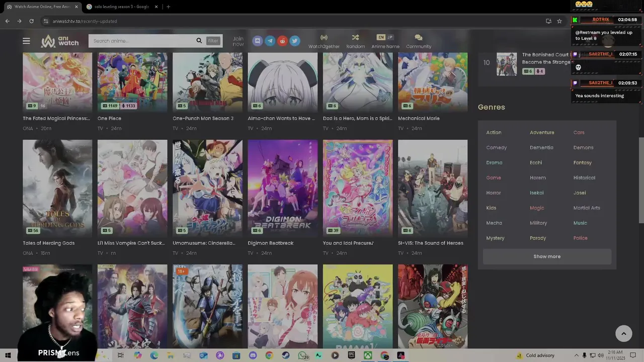Screen dimensions: 644x362
Task: Open Li'l Miss Vampire Can't Suck poster
Action: [x=132, y=188]
